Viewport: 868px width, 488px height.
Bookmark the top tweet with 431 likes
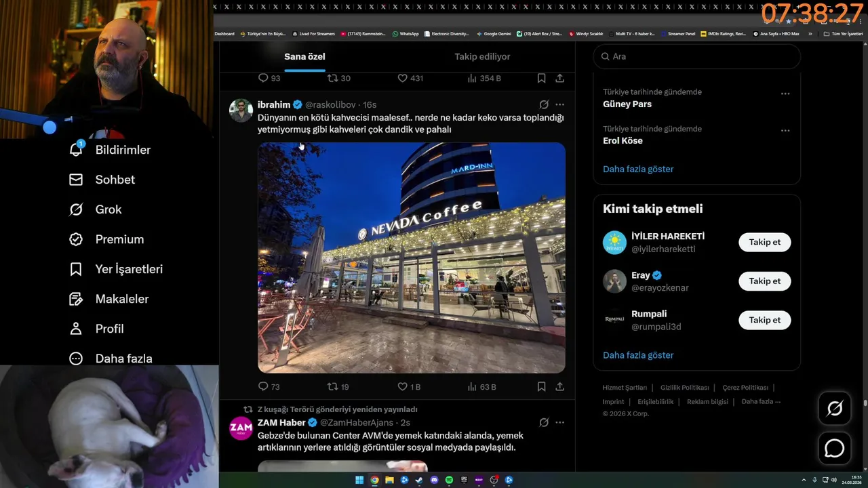pyautogui.click(x=541, y=78)
